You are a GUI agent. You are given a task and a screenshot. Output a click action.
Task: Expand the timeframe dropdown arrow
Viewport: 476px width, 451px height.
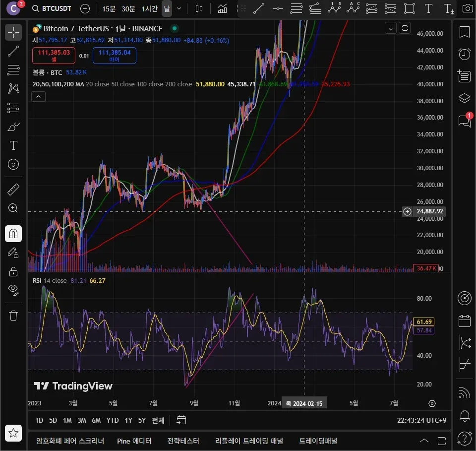(x=179, y=9)
